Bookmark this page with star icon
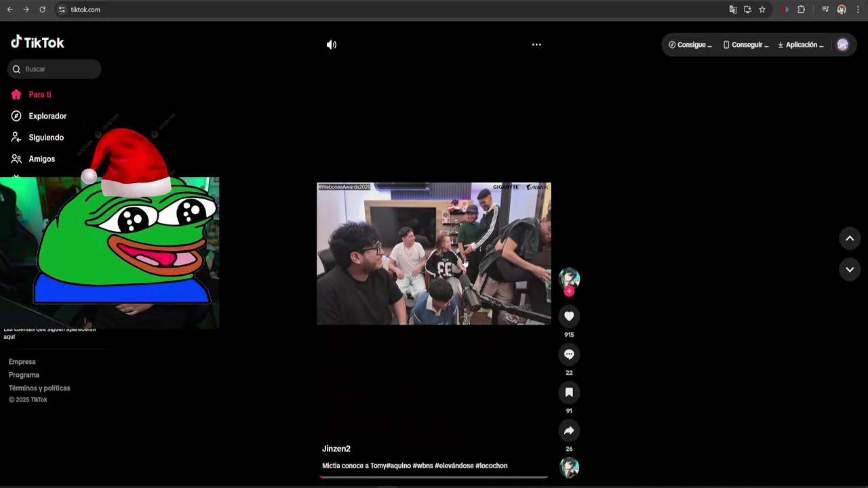 (x=762, y=9)
